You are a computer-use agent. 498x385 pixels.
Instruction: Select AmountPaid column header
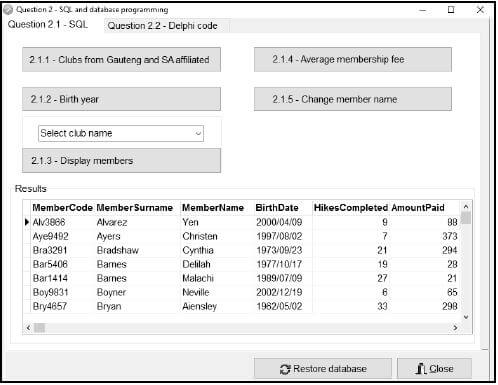[418, 208]
